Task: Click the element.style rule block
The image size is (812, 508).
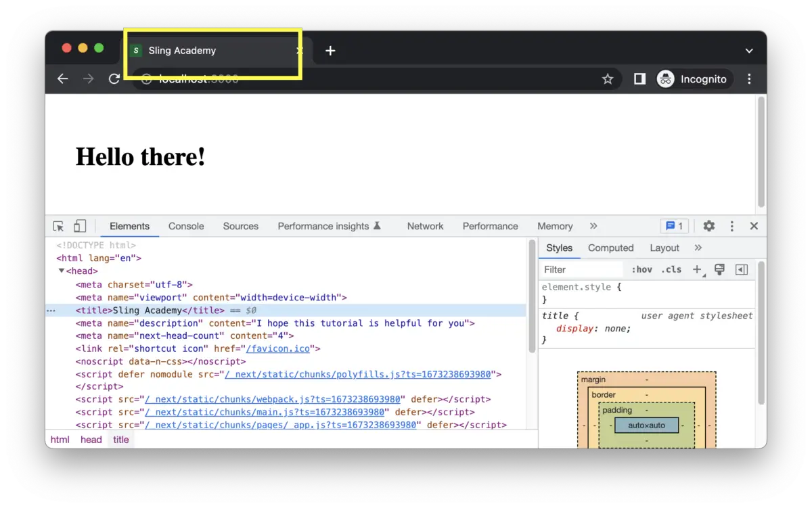Action: click(647, 294)
